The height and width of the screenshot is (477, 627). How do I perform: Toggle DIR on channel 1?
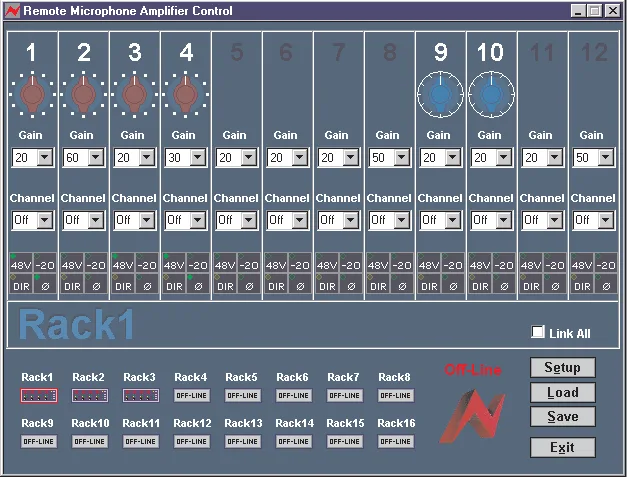21,283
